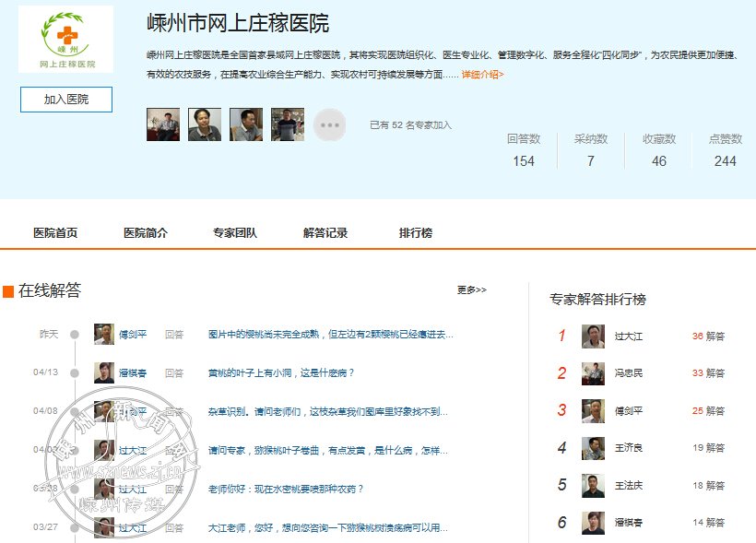
Task: Open the first expert avatar in header
Action: pyautogui.click(x=163, y=124)
